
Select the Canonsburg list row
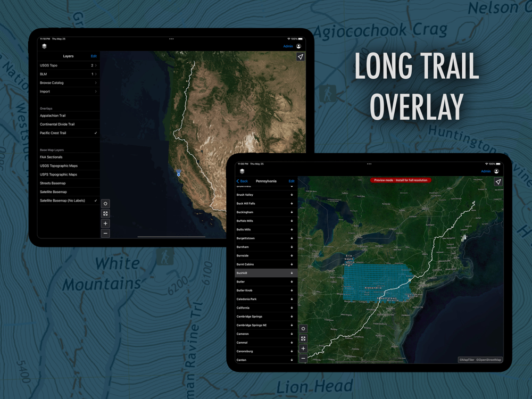(x=266, y=351)
